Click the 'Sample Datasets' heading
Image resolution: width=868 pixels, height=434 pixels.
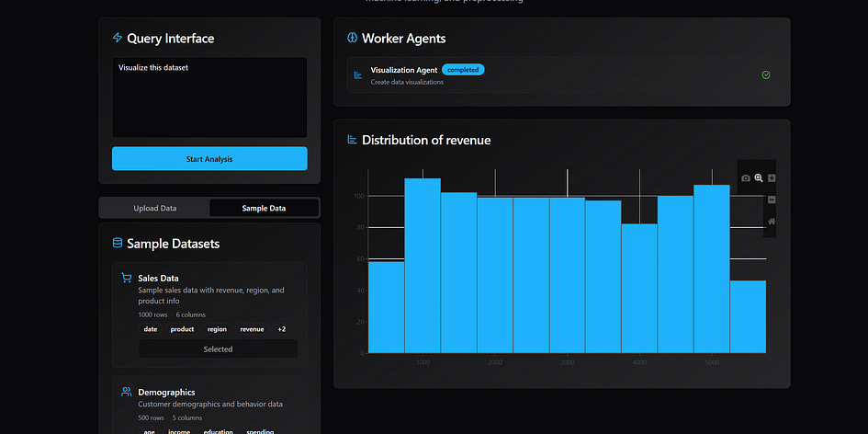coord(174,244)
